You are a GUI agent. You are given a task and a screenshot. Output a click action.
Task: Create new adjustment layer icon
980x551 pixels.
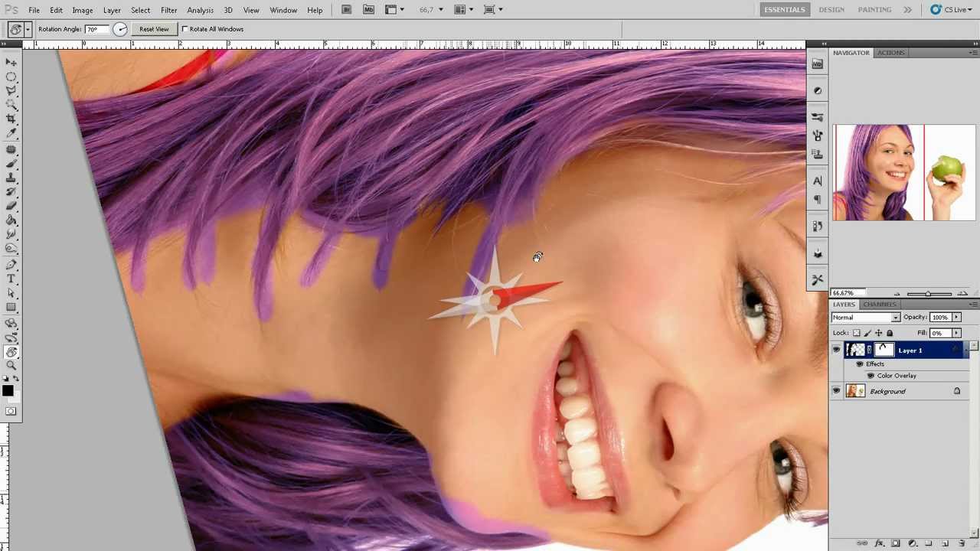pyautogui.click(x=912, y=543)
